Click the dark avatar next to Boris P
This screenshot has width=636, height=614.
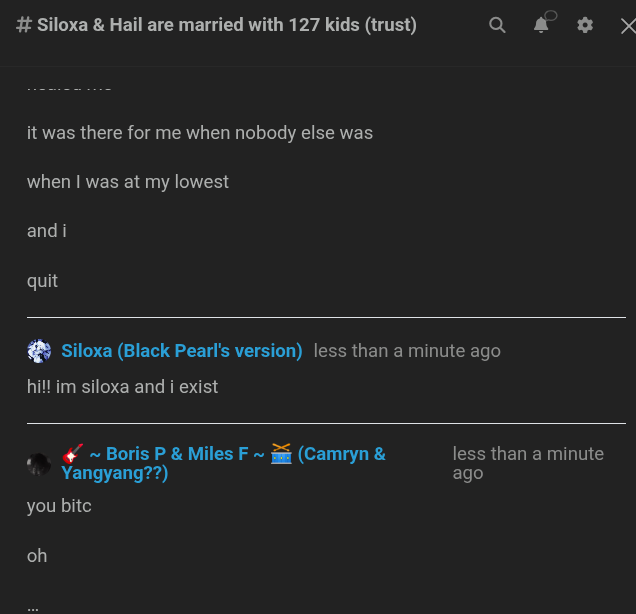coord(39,463)
